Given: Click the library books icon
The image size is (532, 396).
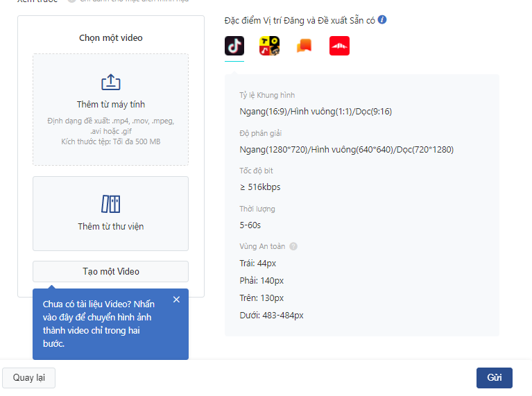Looking at the screenshot, I should click(111, 204).
